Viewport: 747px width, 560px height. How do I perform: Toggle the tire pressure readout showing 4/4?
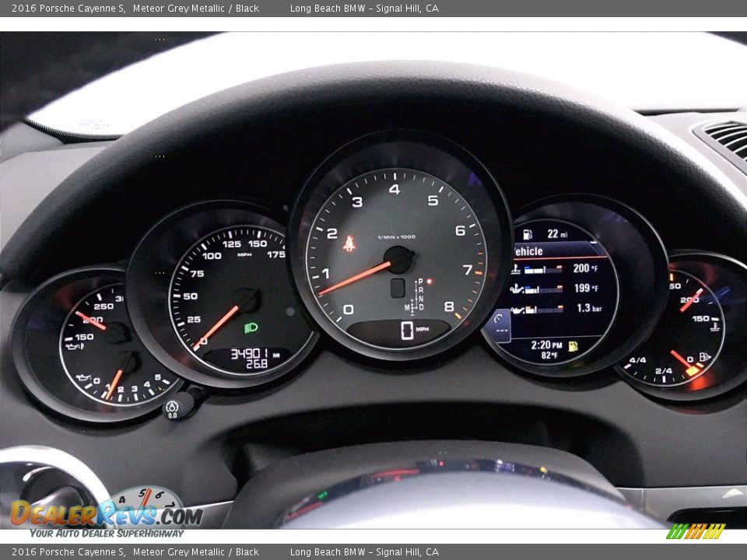pos(637,360)
